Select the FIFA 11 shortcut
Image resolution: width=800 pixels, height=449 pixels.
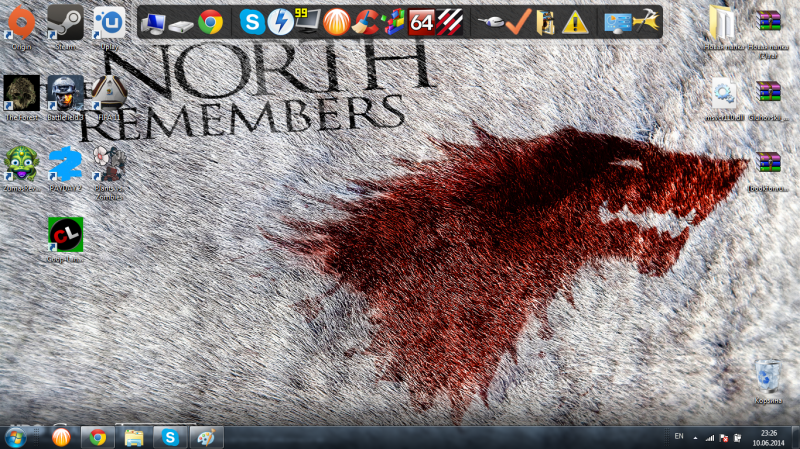[109, 98]
